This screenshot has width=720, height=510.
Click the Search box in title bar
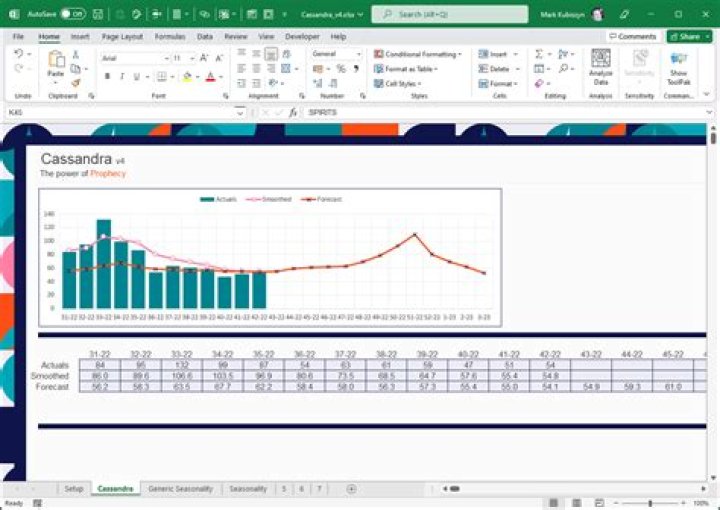tap(452, 15)
